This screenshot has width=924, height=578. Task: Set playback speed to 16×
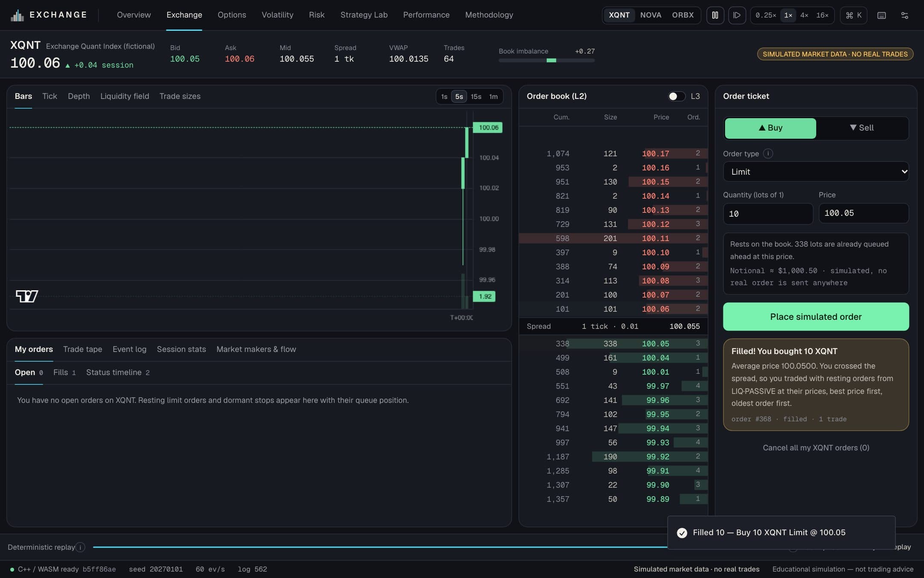[822, 15]
